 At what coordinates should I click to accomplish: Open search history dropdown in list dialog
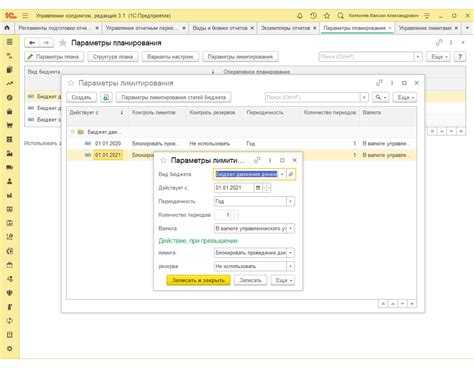click(x=364, y=97)
